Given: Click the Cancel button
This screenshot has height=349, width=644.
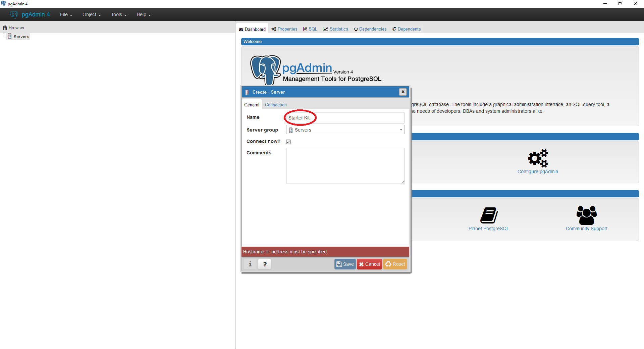Looking at the screenshot, I should point(369,264).
